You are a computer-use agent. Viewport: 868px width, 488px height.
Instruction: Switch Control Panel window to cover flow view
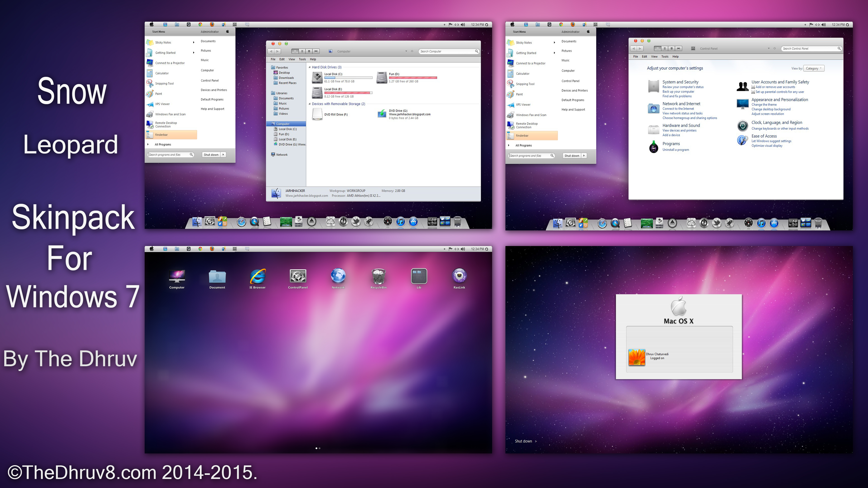click(679, 49)
